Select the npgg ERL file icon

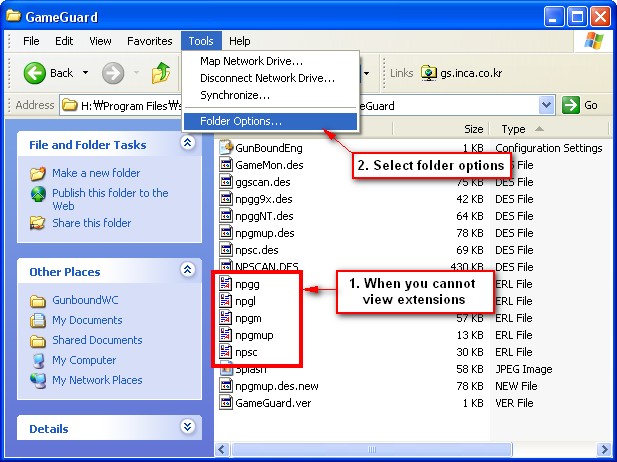[226, 284]
